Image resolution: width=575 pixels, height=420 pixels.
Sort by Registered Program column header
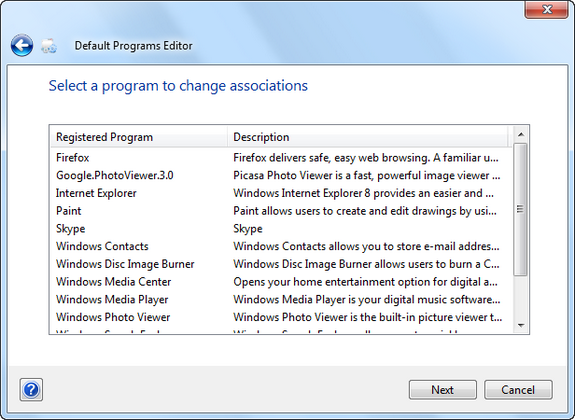(139, 137)
